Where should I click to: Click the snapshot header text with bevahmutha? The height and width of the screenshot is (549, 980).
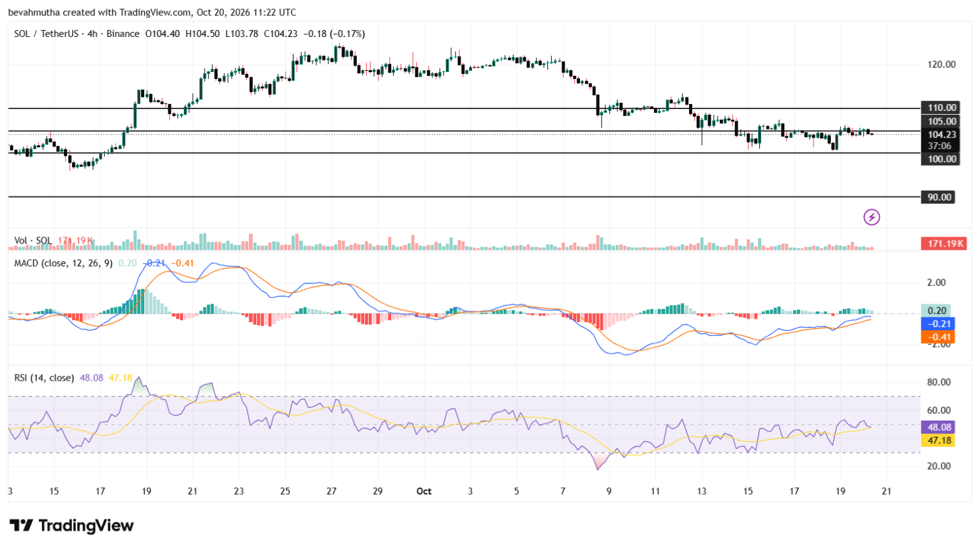[152, 12]
